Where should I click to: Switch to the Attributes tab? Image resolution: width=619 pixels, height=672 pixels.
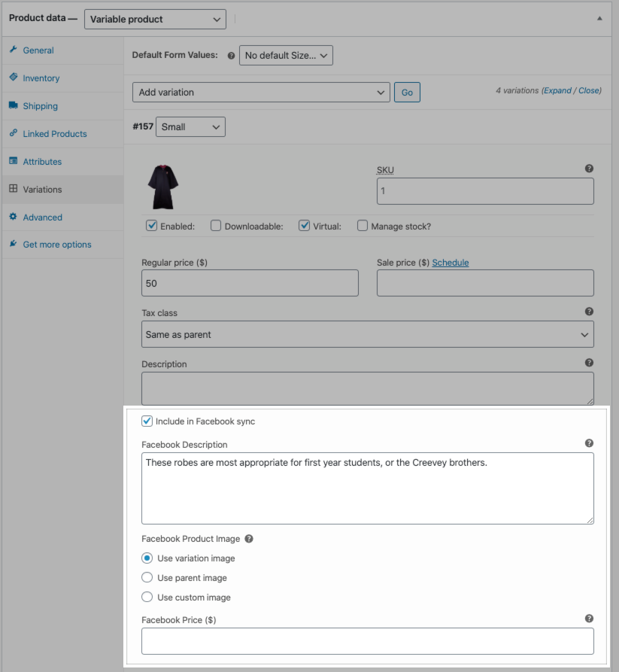tap(62, 162)
